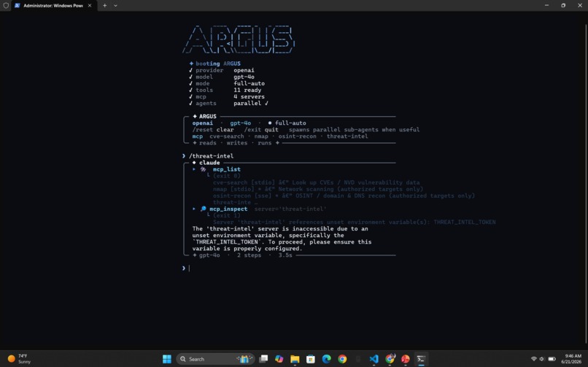Click "cve-search" in the mcp server line
The image size is (588, 367).
pyautogui.click(x=226, y=136)
